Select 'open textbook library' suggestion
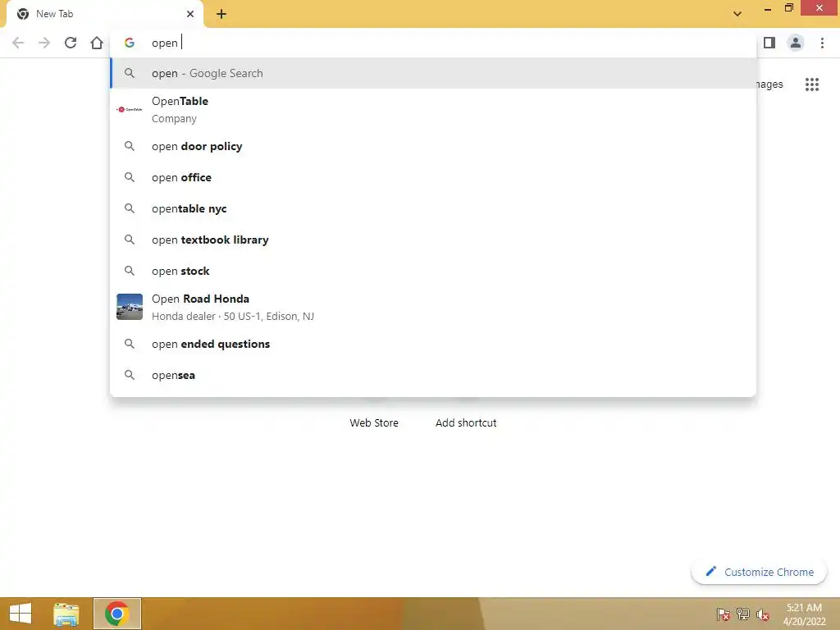This screenshot has height=630, width=840. coord(433,240)
